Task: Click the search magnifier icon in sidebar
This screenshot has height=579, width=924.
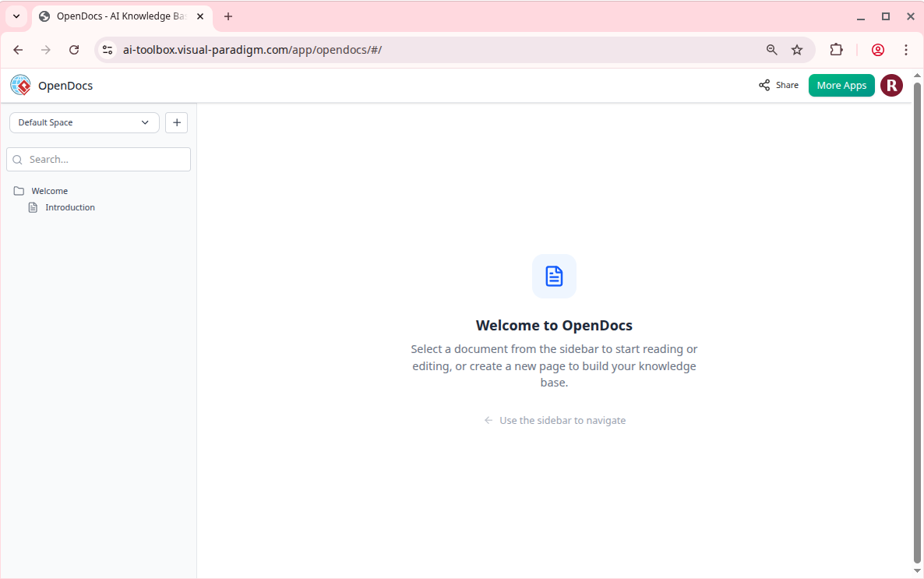Action: (x=17, y=159)
